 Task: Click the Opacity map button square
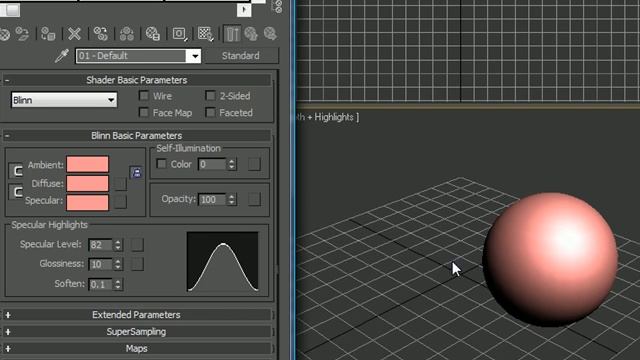(x=254, y=200)
